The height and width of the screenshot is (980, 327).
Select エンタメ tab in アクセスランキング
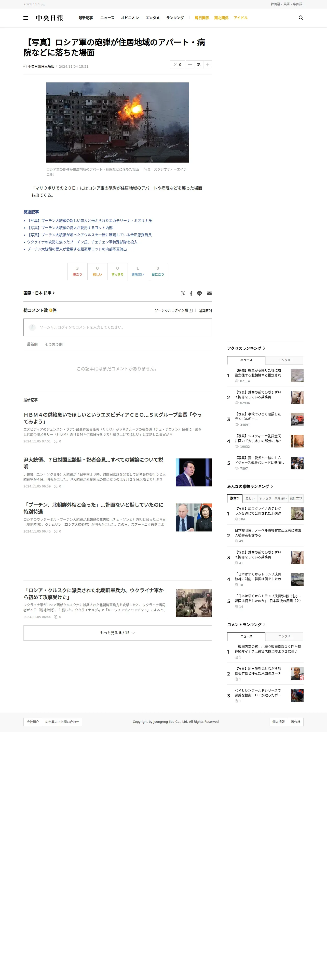point(284,360)
